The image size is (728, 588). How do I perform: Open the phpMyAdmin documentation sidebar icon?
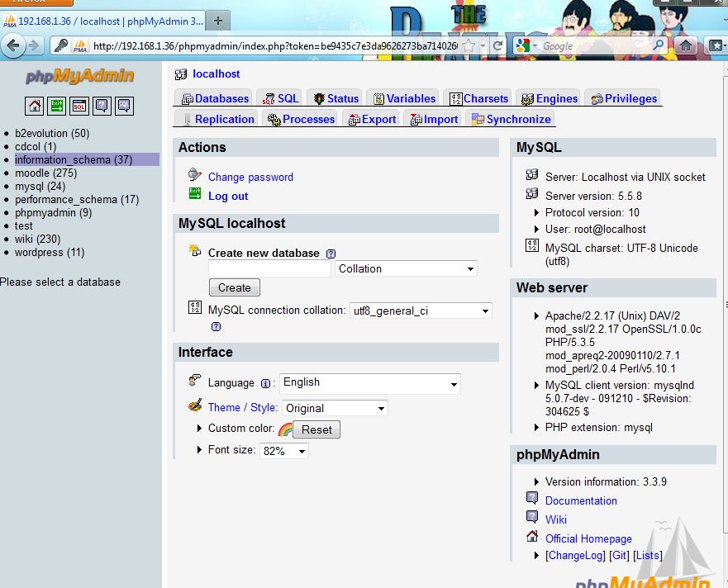(x=102, y=106)
